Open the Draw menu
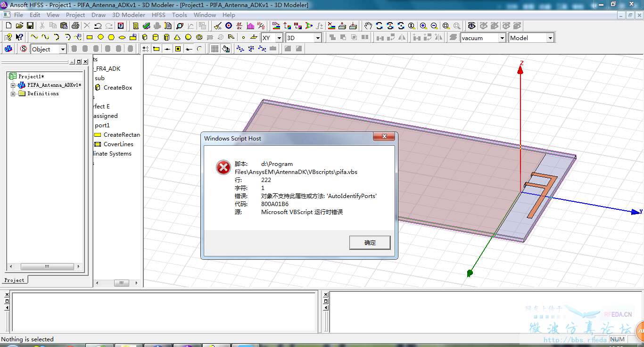 [99, 15]
